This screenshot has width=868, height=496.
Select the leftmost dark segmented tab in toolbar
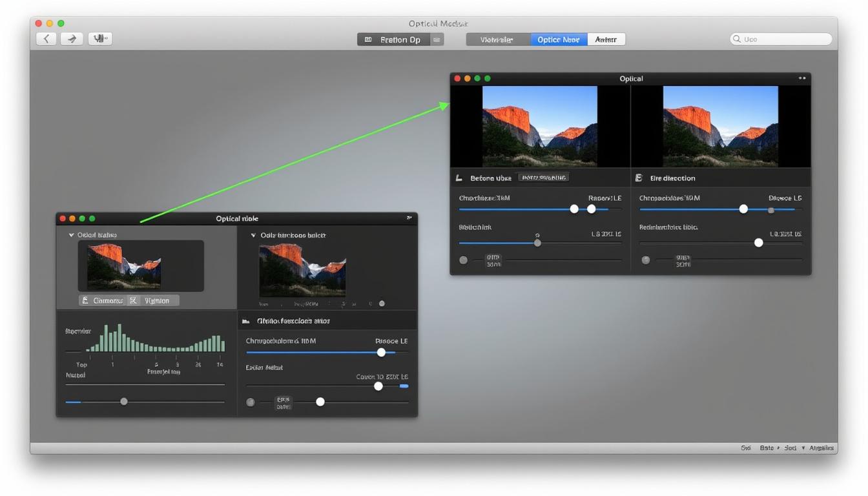(x=497, y=39)
